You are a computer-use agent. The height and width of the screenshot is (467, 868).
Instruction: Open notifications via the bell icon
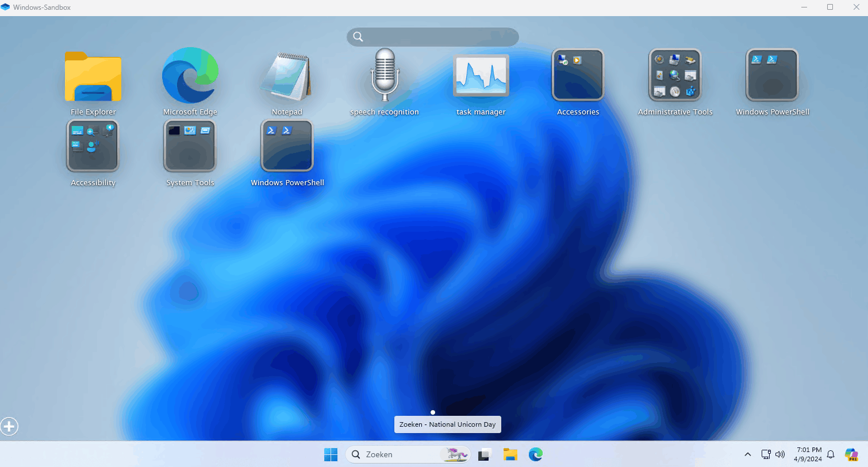(830, 454)
